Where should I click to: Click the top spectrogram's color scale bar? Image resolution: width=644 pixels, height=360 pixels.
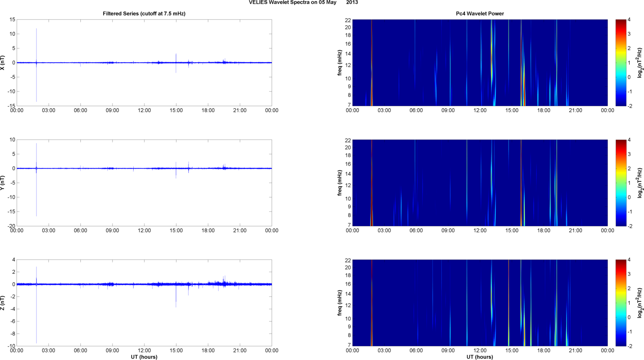620,63
